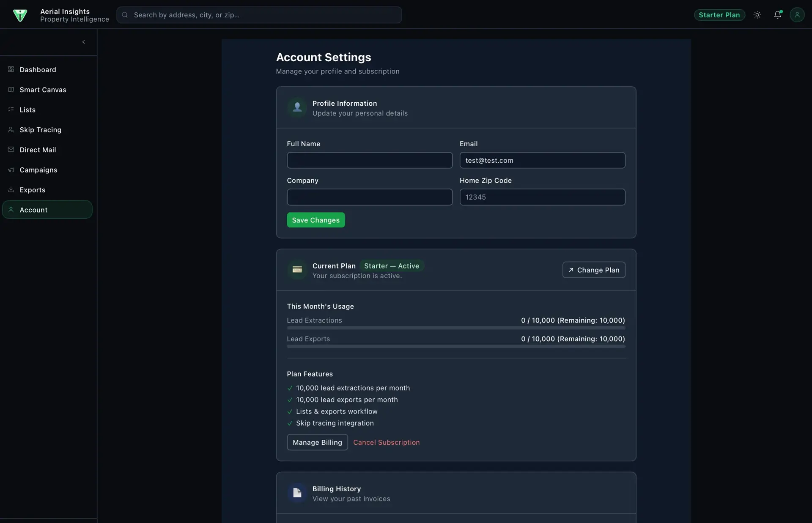Viewport: 812px width, 523px height.
Task: Focus the address search field
Action: click(259, 15)
